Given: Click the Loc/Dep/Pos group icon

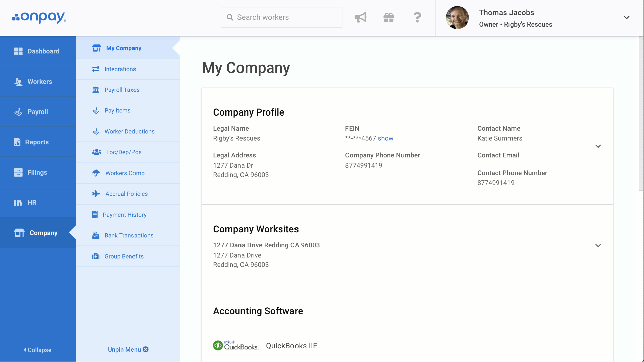Looking at the screenshot, I should 97,152.
